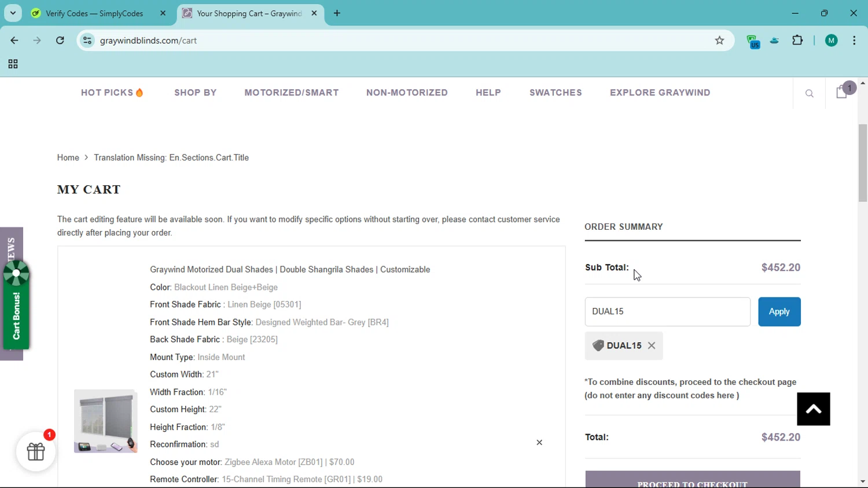The width and height of the screenshot is (868, 488).
Task: Open SHOP BY menu
Action: (196, 93)
